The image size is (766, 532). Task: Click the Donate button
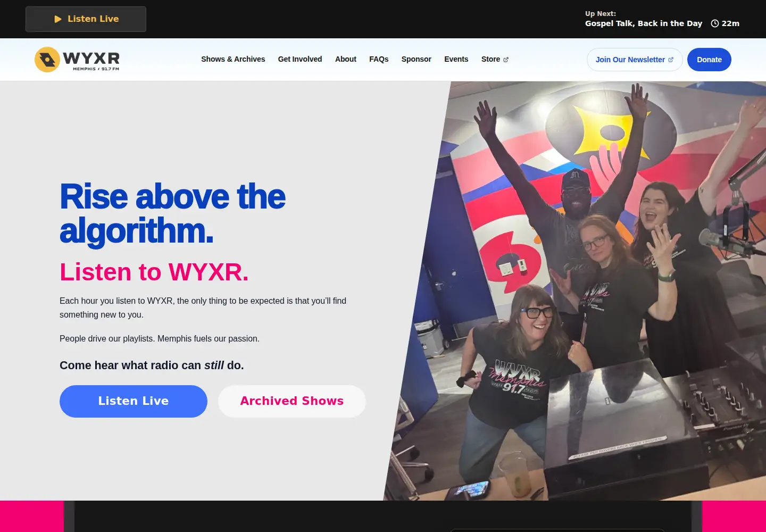click(x=709, y=60)
